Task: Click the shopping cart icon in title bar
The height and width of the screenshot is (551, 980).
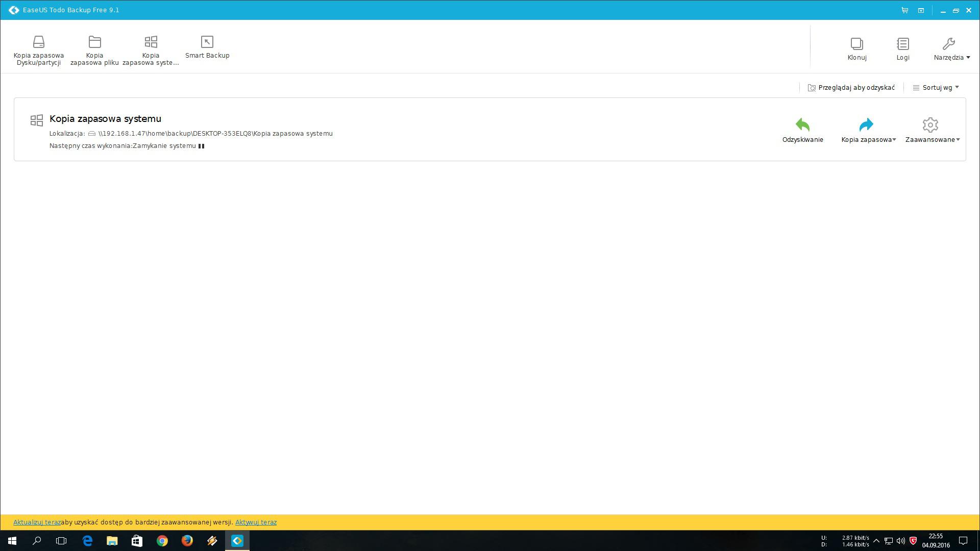Action: [x=904, y=10]
